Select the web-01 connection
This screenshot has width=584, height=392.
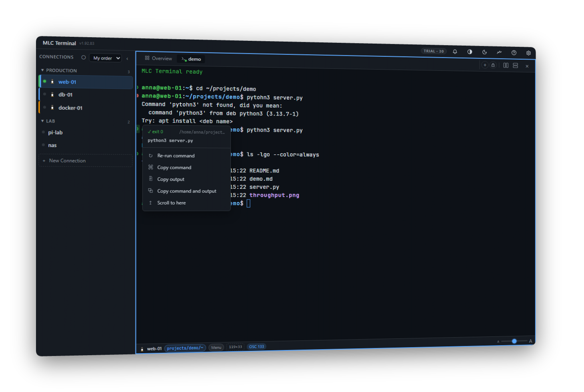point(86,82)
